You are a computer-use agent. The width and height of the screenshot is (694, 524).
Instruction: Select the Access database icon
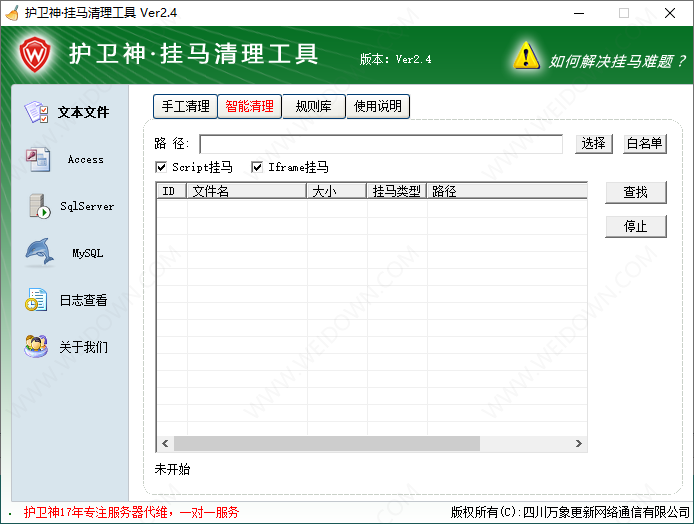38,159
